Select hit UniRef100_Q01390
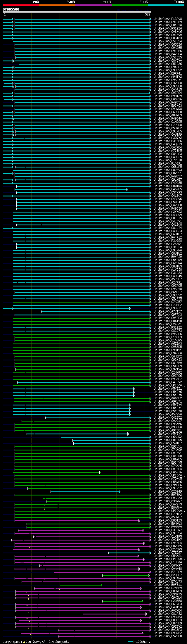Viewport: 187px width, 644px height. [x=168, y=35]
